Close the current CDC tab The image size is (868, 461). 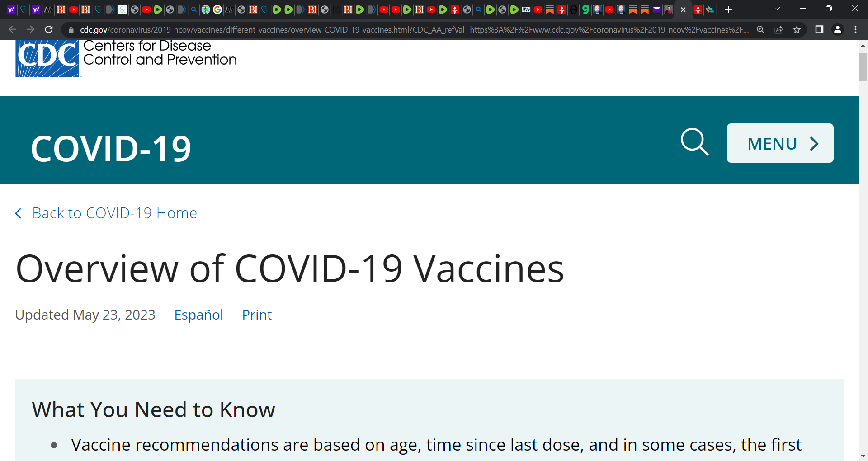(x=683, y=9)
